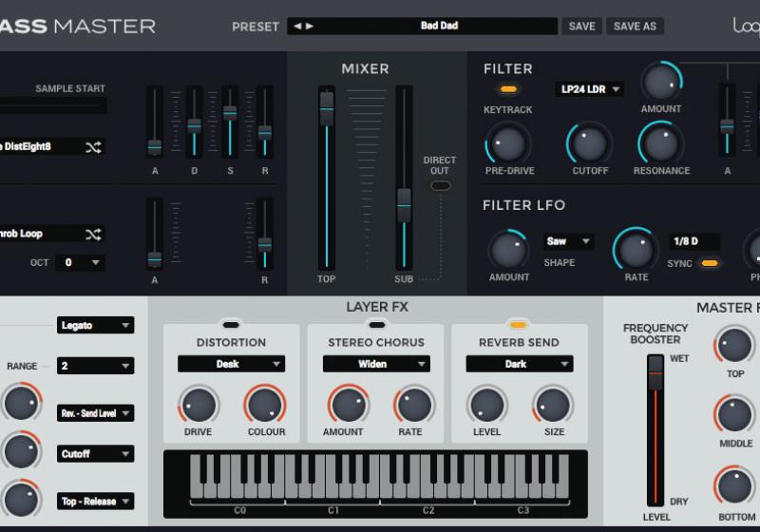Toggle the filter KEYTRACK switch
Viewport: 760px width, 532px height.
pos(508,89)
